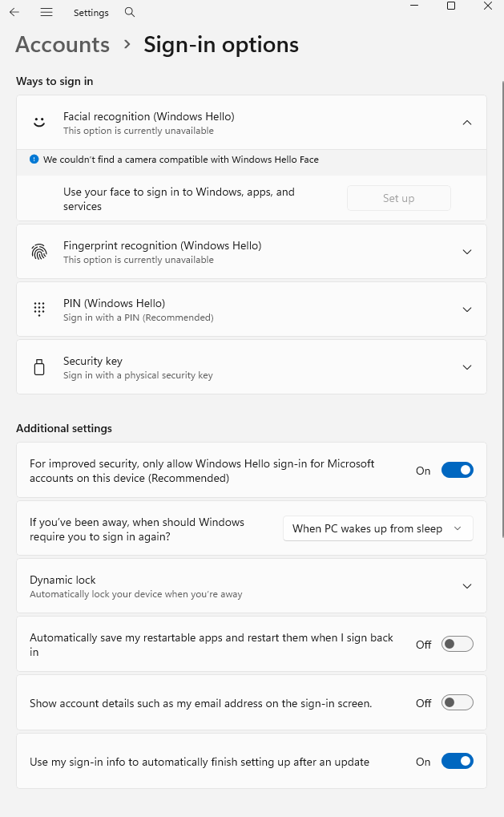
Task: Click 'If you've been away' question text
Action: point(137,529)
